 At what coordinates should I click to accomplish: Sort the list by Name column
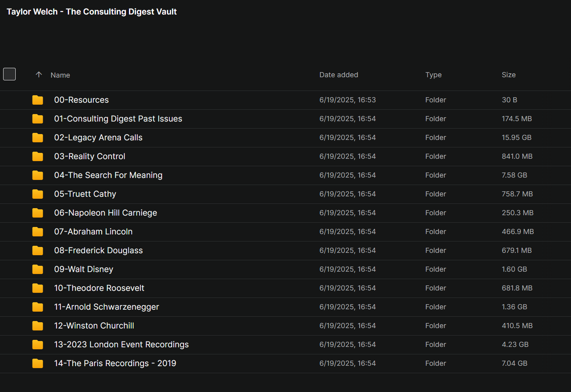[x=60, y=75]
